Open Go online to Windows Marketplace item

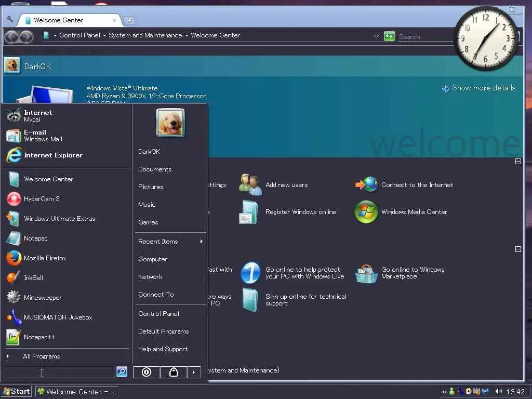[400, 273]
